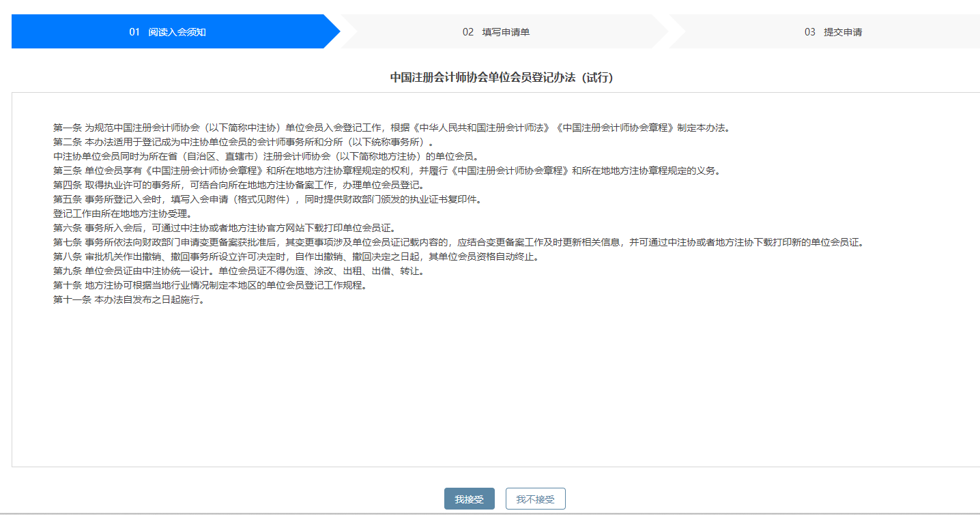This screenshot has height=515, width=980.
Task: Click the title 中国注册会计师协会单位会员登记办法（试行）
Action: (502, 77)
